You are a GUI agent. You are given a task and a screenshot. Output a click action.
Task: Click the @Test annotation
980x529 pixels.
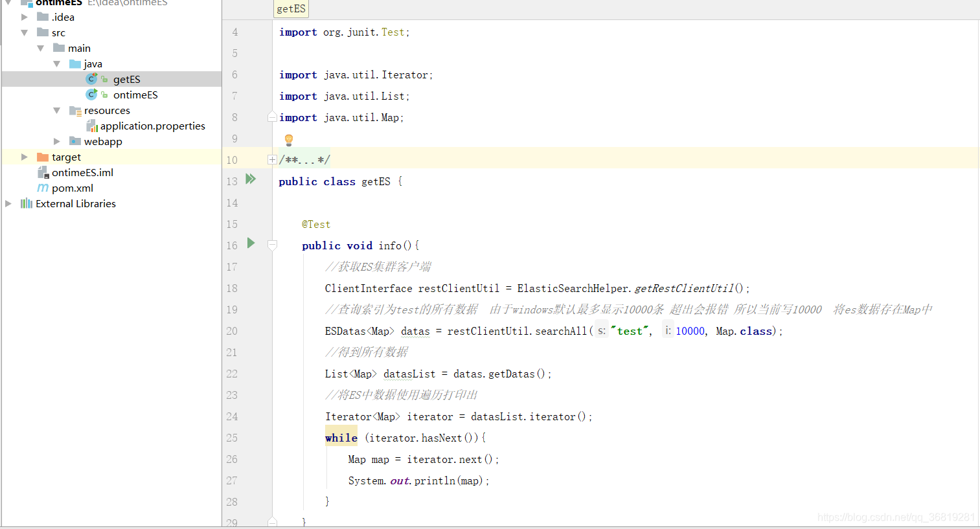[x=316, y=224]
